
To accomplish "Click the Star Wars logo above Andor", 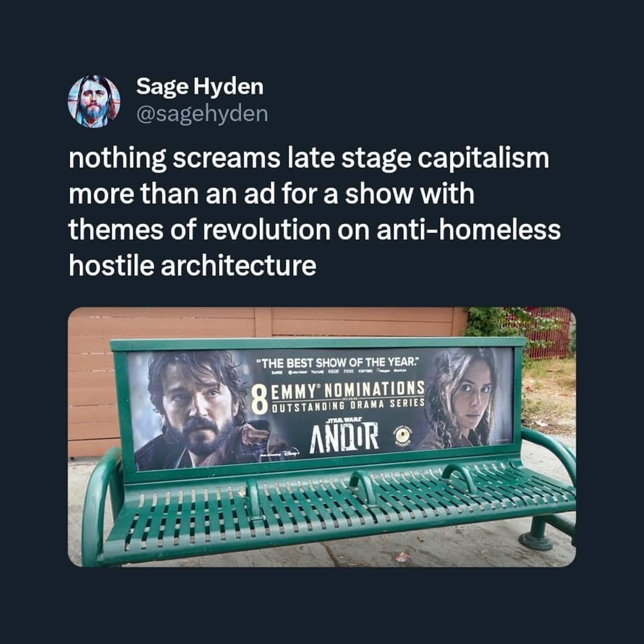I will point(343,420).
